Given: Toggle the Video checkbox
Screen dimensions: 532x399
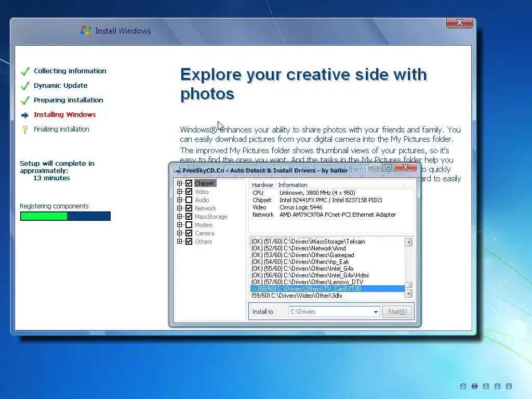Looking at the screenshot, I should tap(189, 192).
